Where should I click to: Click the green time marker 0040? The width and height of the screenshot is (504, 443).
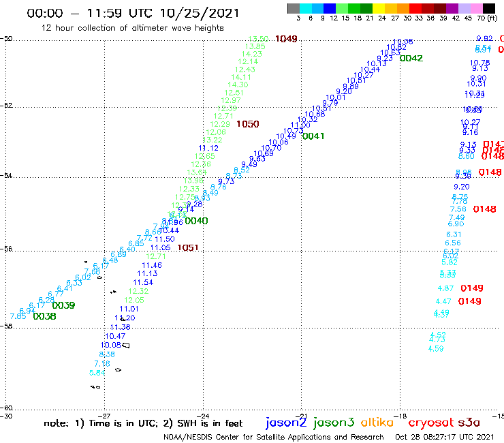[x=196, y=221]
